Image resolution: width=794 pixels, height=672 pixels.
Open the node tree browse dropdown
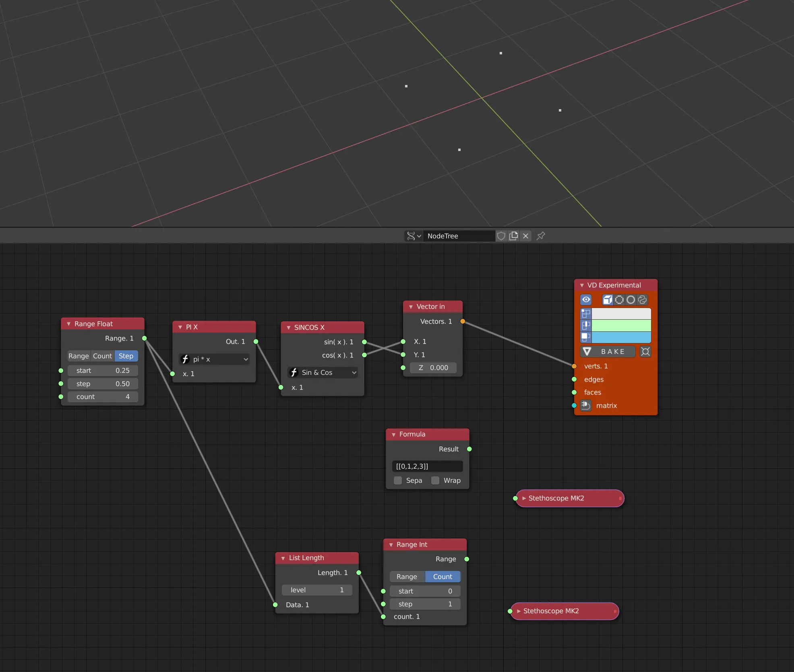coord(414,236)
